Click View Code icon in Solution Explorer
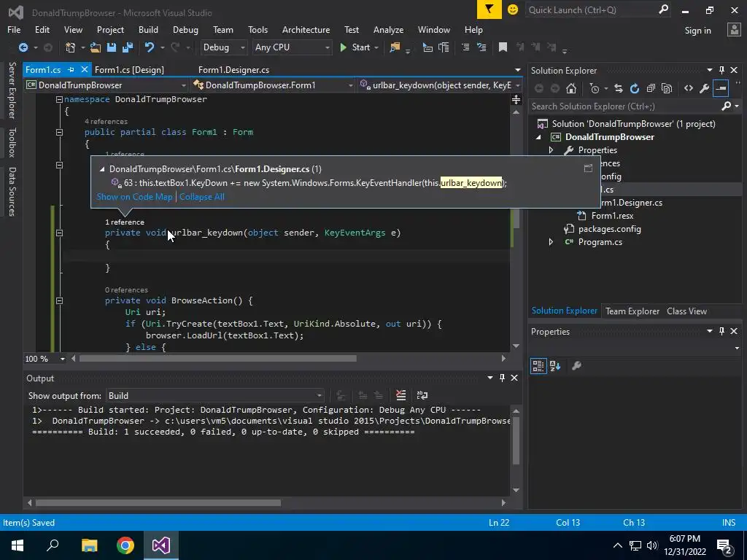The height and width of the screenshot is (560, 747). coord(689,88)
